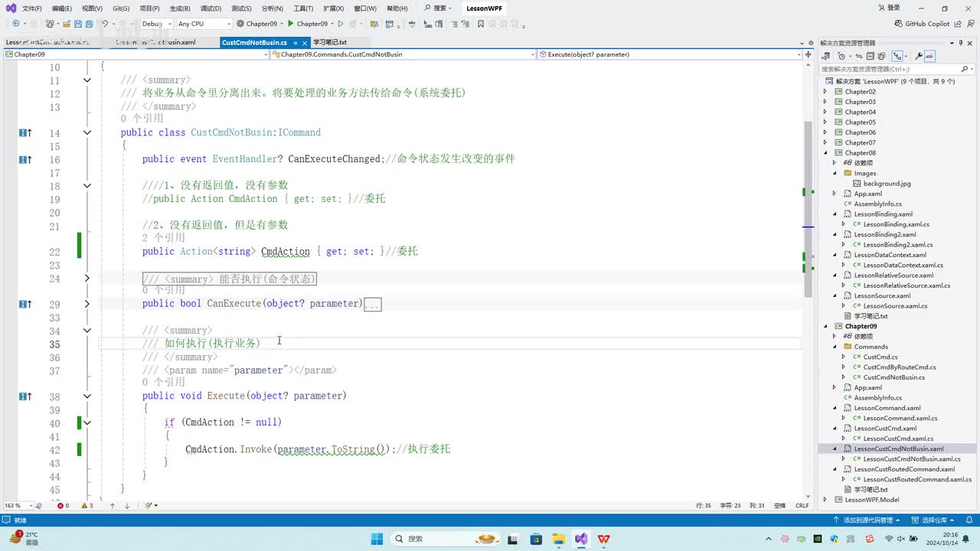Click the Undo arrow in toolbar
Image resolution: width=980 pixels, height=551 pixels.
click(105, 24)
